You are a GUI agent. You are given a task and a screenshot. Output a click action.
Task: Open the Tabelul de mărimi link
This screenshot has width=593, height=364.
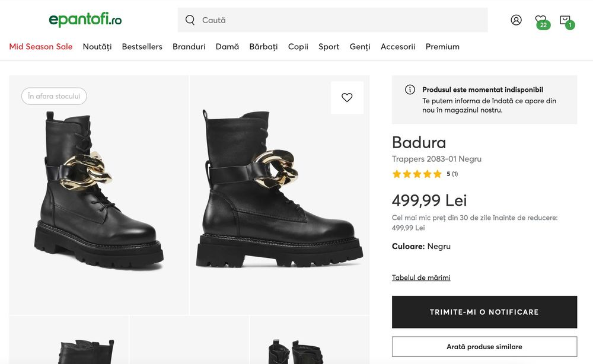point(421,277)
